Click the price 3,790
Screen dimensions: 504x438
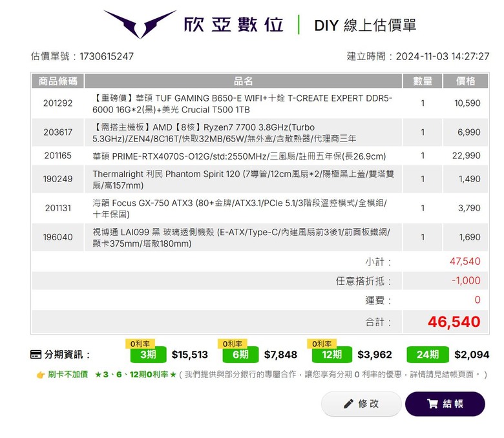tap(469, 208)
